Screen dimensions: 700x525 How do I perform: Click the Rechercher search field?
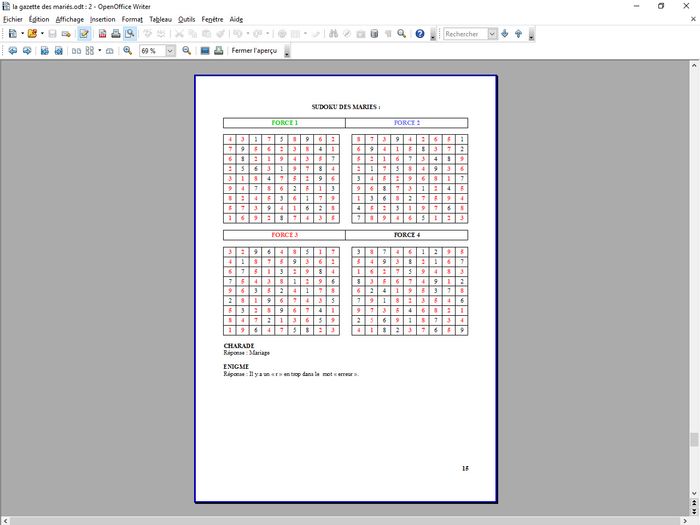click(x=465, y=34)
